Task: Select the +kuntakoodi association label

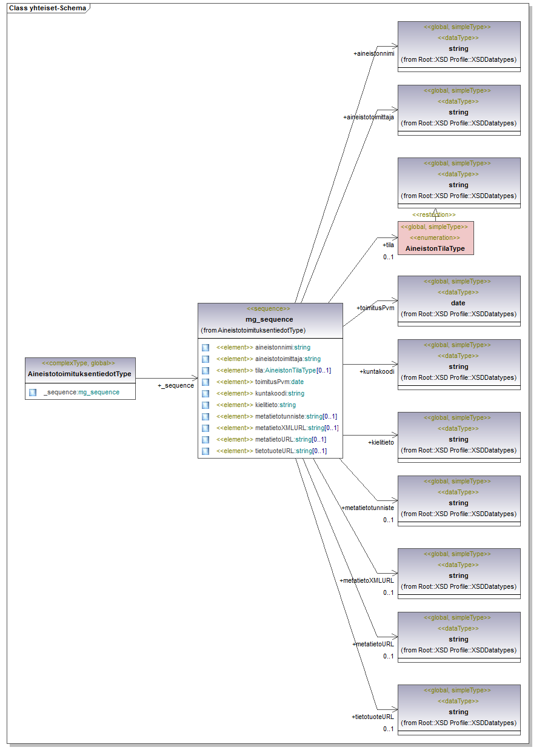Action: pyautogui.click(x=376, y=371)
